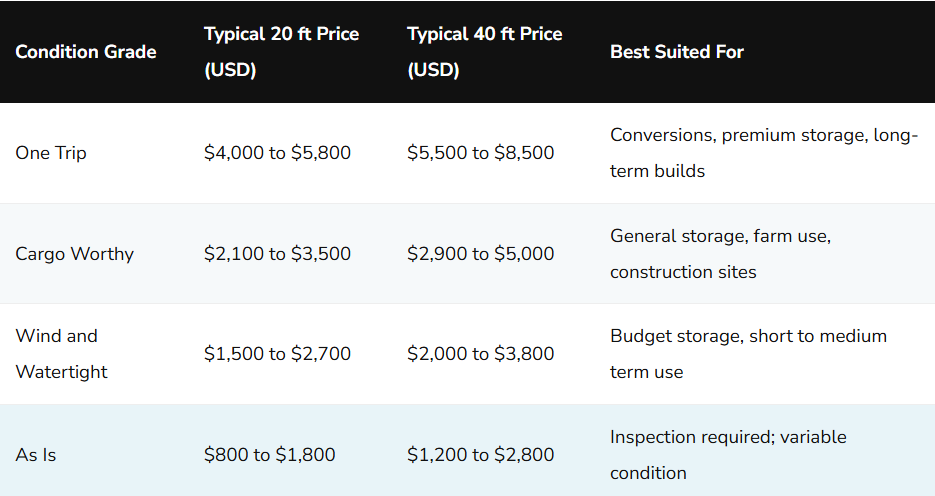Click the $800 to $1,800 price cell
Image resolution: width=935 pixels, height=496 pixels.
(269, 455)
